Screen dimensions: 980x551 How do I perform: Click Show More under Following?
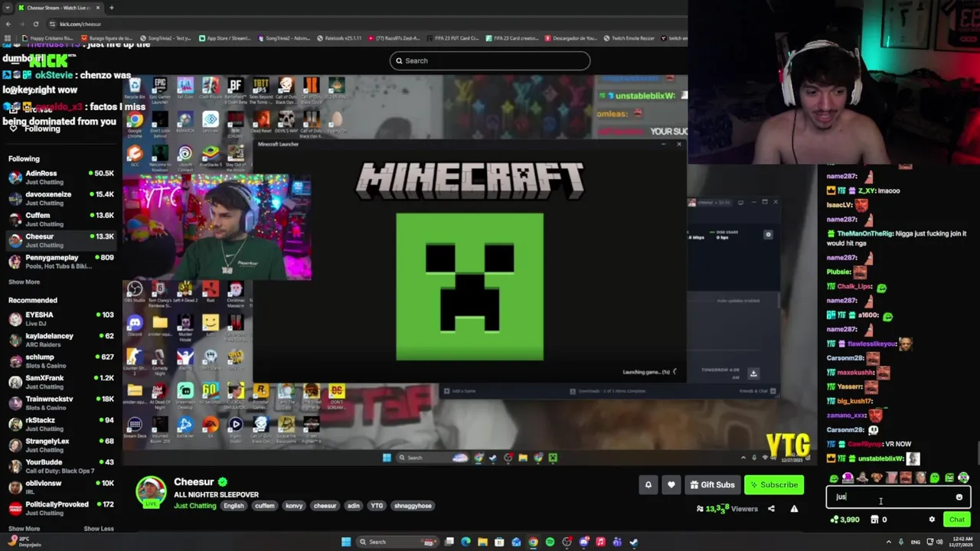click(24, 282)
